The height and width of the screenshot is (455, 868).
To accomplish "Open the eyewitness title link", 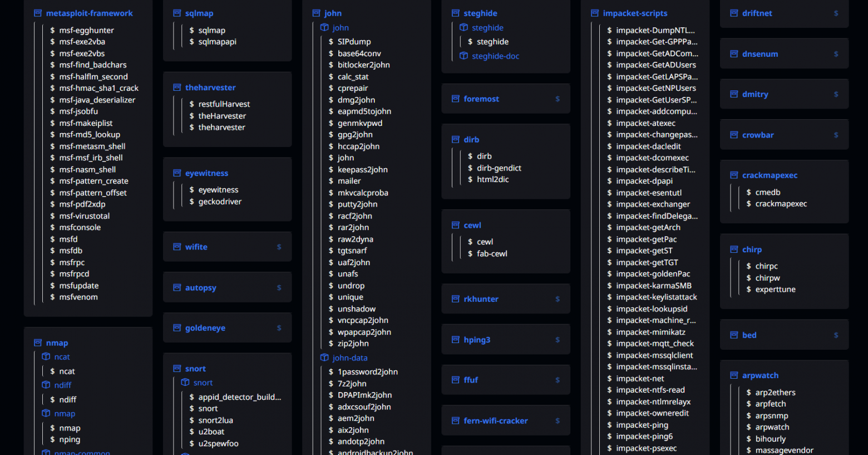I will pos(206,173).
